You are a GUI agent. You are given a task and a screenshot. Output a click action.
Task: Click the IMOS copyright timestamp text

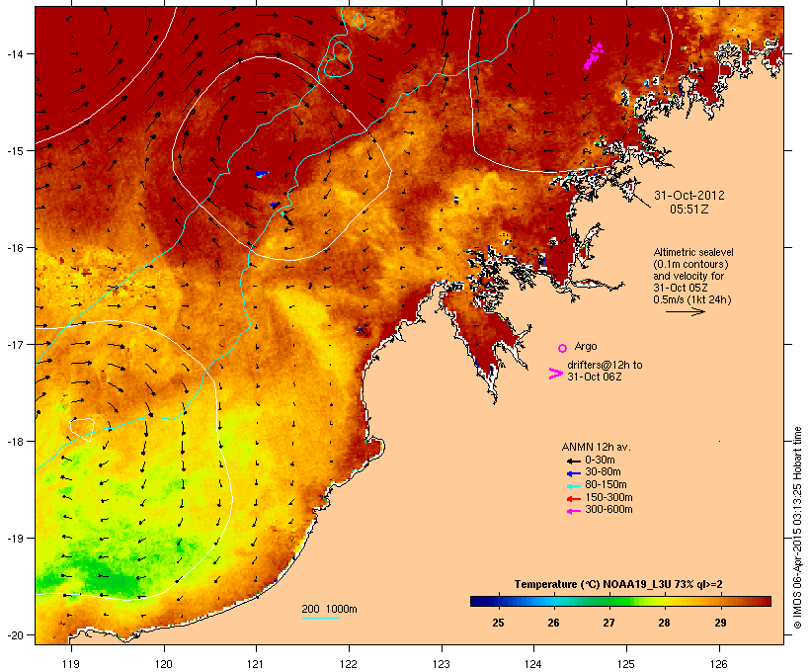point(797,529)
